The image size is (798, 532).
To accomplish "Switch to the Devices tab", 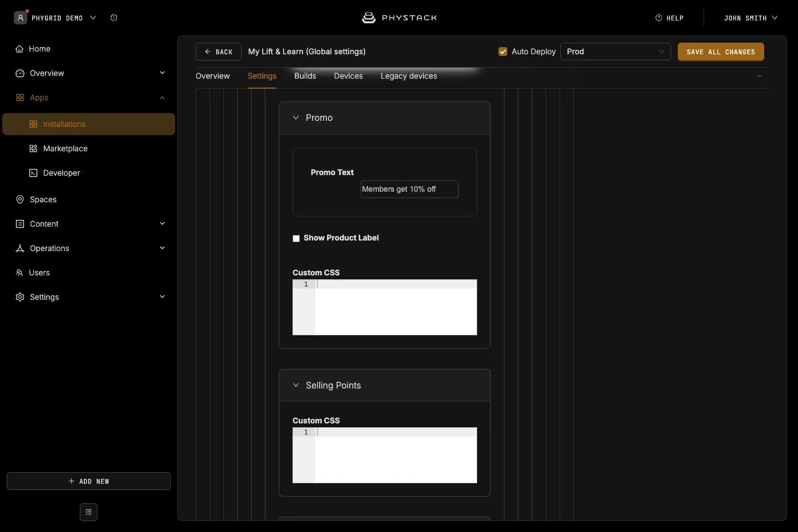I will (x=349, y=76).
